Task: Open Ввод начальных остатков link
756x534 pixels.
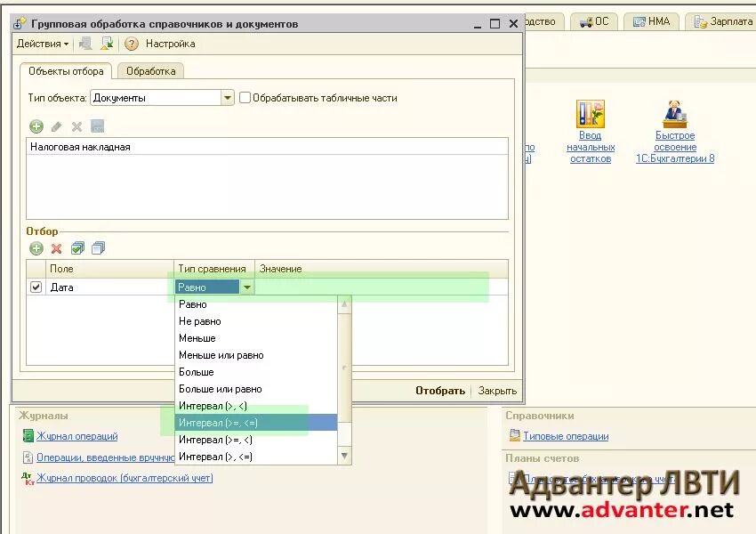Action: [x=591, y=147]
